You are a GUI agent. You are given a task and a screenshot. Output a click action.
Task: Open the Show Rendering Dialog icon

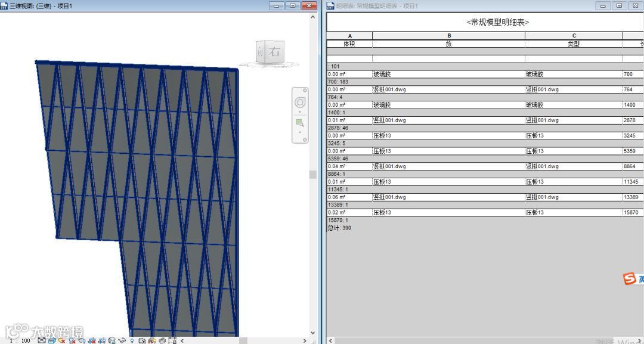click(82, 340)
